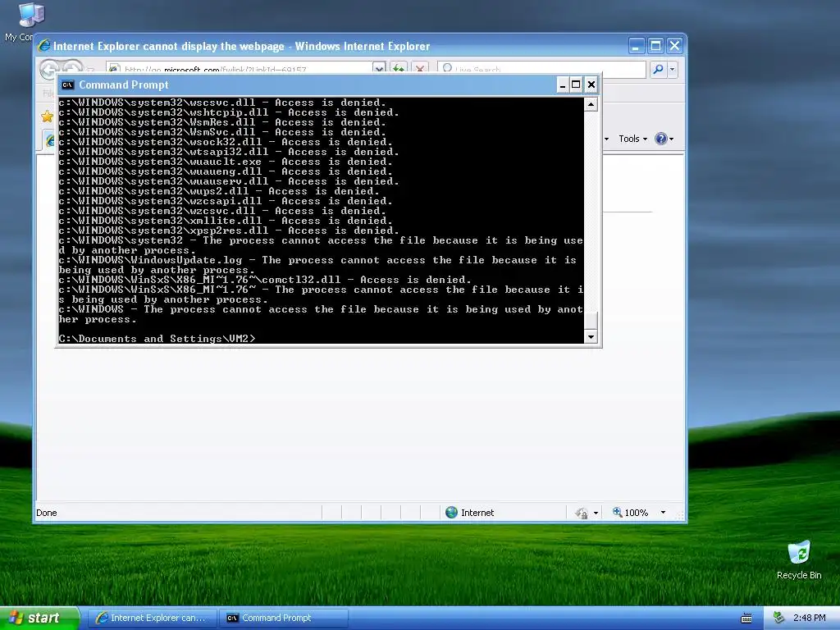Screen dimensions: 840x630
Task: Click the 2:48 PM system clock
Action: 809,618
